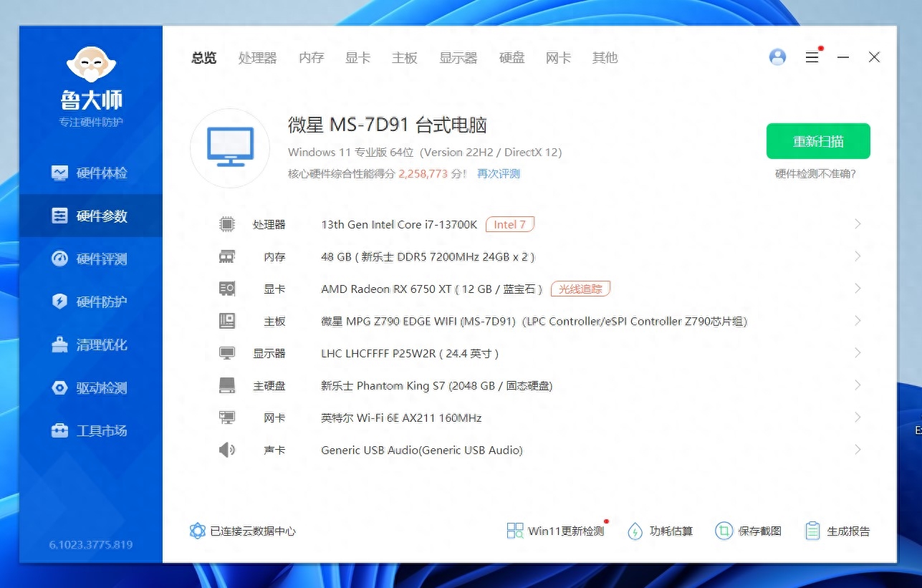922x588 pixels.
Task: Select 硬件参数 in the sidebar
Action: point(91,216)
